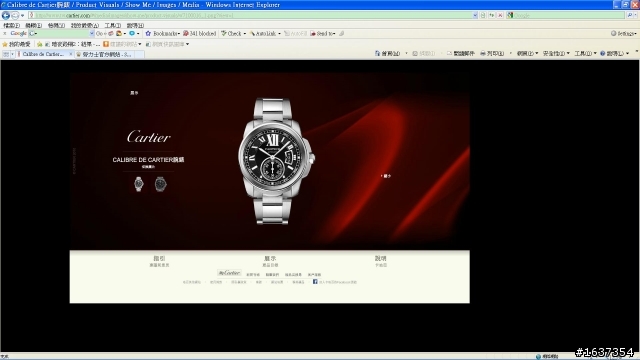640x360 pixels.
Task: Click the red Stop icon by address bar
Action: 500,16
